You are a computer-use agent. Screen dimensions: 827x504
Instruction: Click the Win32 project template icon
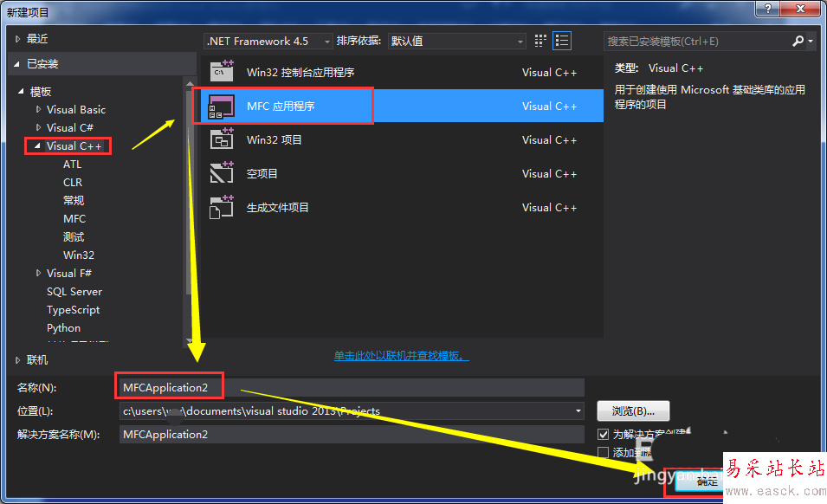(x=222, y=139)
